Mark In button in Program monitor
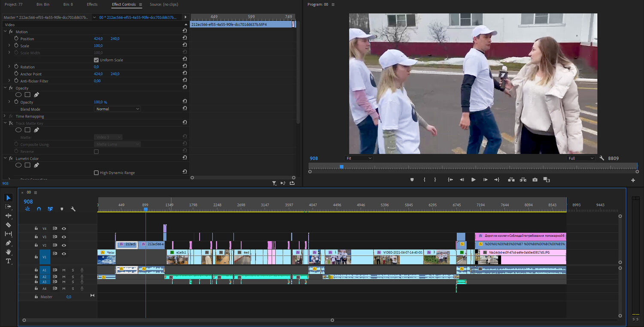The width and height of the screenshot is (644, 327). coord(424,180)
